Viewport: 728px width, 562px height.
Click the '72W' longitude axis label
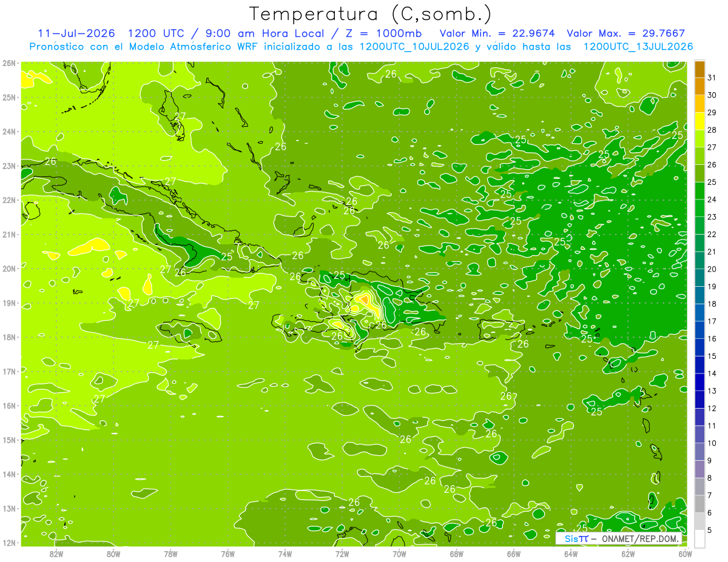pyautogui.click(x=342, y=554)
